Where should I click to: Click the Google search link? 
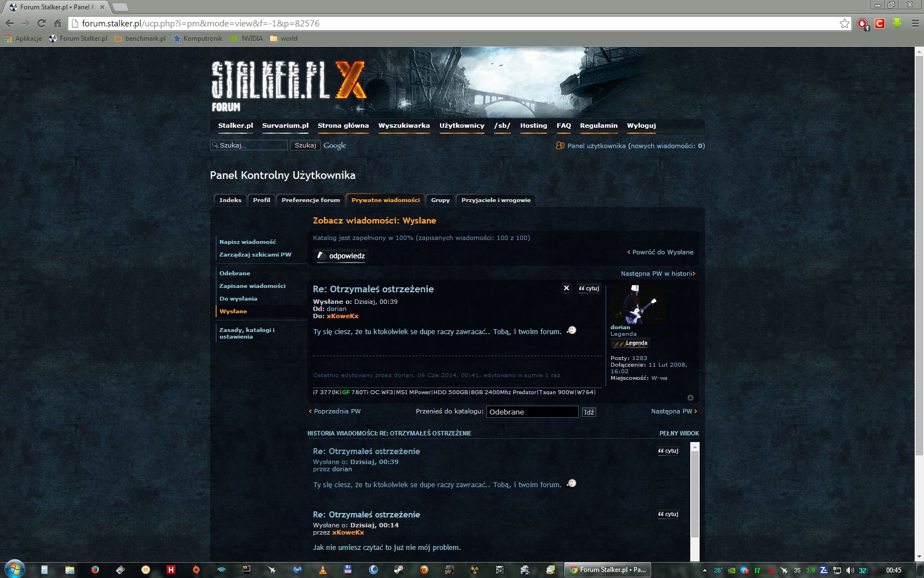(x=334, y=145)
